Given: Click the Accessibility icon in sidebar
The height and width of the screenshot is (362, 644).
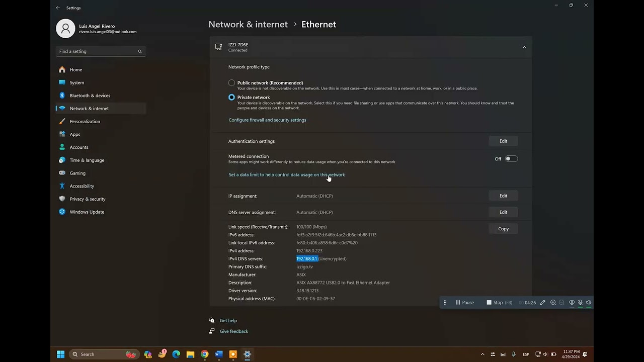Looking at the screenshot, I should [62, 186].
